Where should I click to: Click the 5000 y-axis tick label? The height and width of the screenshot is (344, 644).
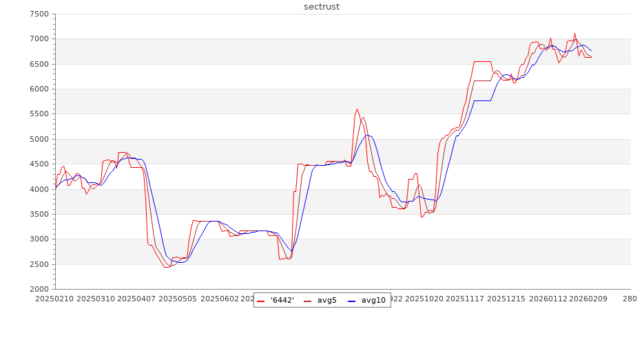(39, 140)
